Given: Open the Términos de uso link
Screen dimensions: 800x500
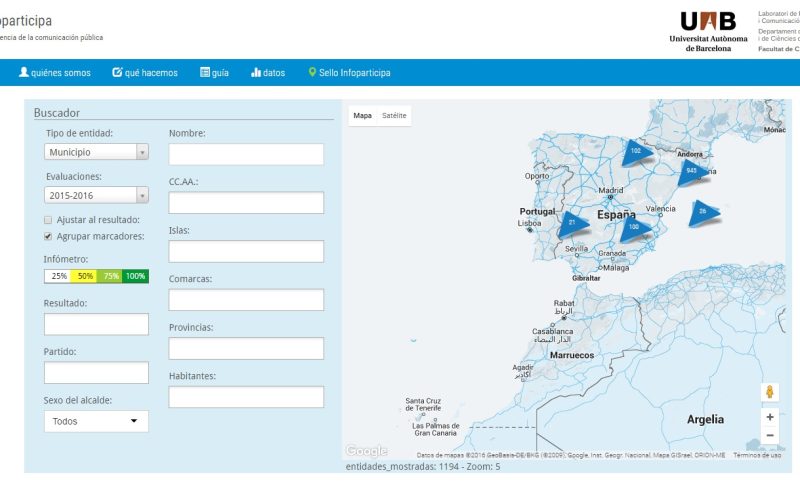Looking at the screenshot, I should pyautogui.click(x=757, y=455).
